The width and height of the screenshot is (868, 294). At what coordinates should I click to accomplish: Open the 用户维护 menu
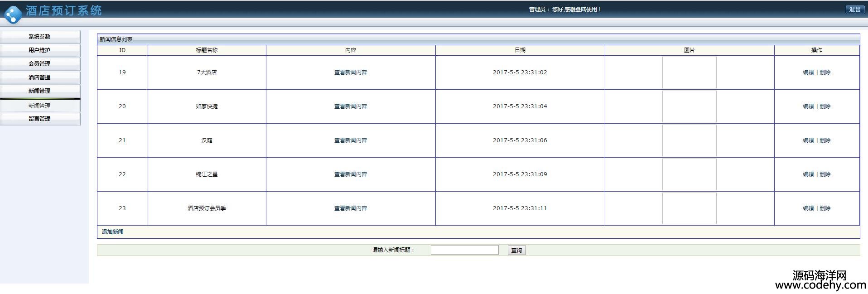point(40,50)
